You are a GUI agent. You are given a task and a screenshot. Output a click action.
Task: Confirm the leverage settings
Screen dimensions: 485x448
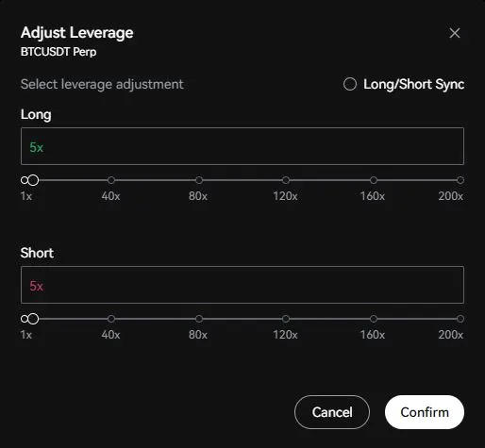pyautogui.click(x=425, y=412)
